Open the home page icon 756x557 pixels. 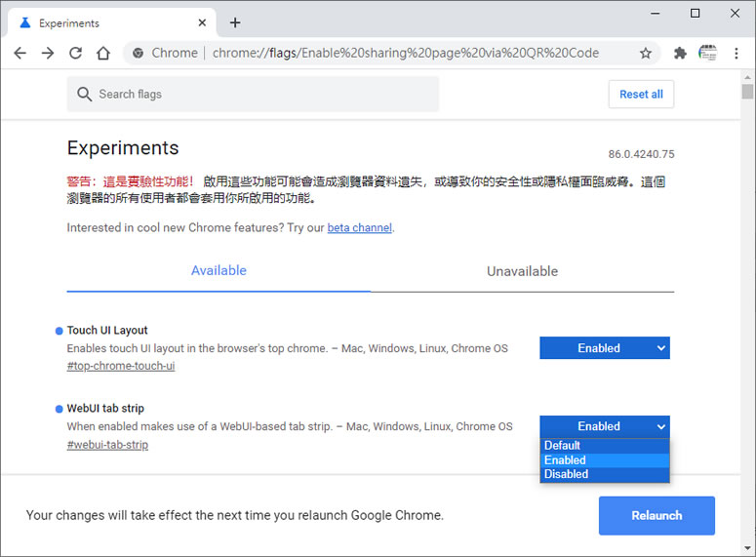103,53
